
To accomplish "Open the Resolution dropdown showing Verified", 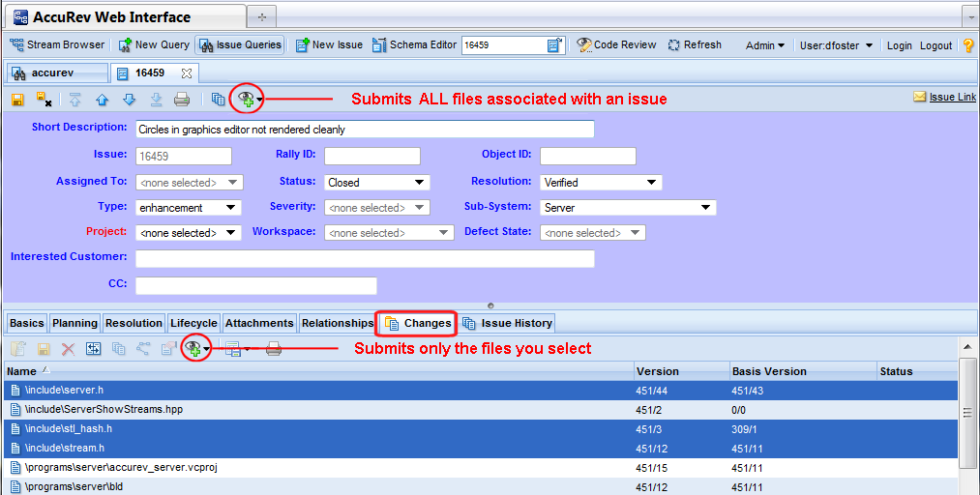I will point(601,182).
